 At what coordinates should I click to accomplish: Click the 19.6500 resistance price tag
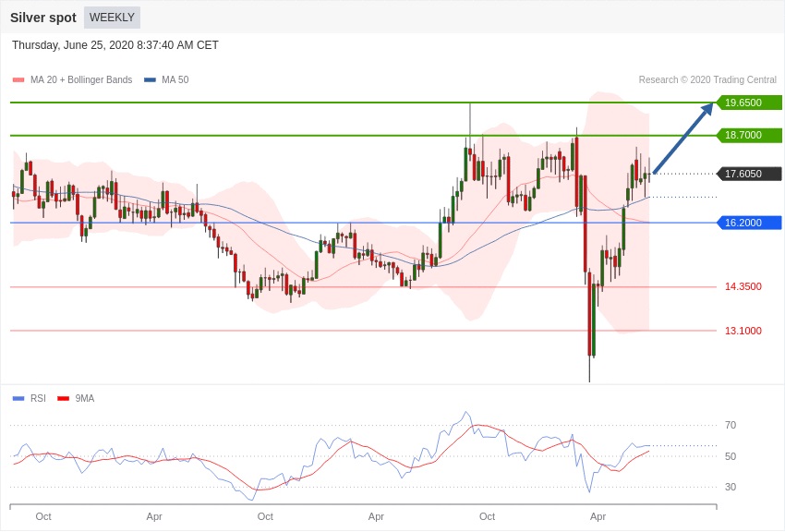pos(749,103)
